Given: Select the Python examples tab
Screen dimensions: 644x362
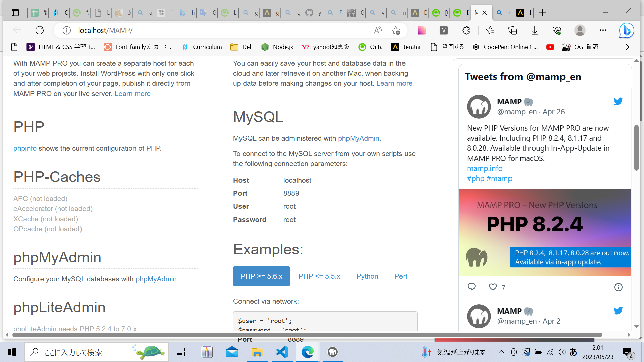Looking at the screenshot, I should tap(367, 276).
